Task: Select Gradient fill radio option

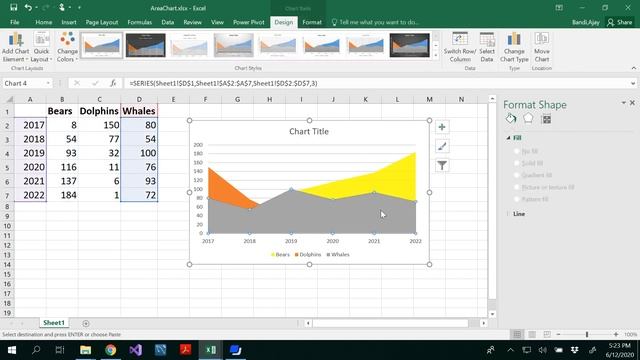Action: coord(517,175)
